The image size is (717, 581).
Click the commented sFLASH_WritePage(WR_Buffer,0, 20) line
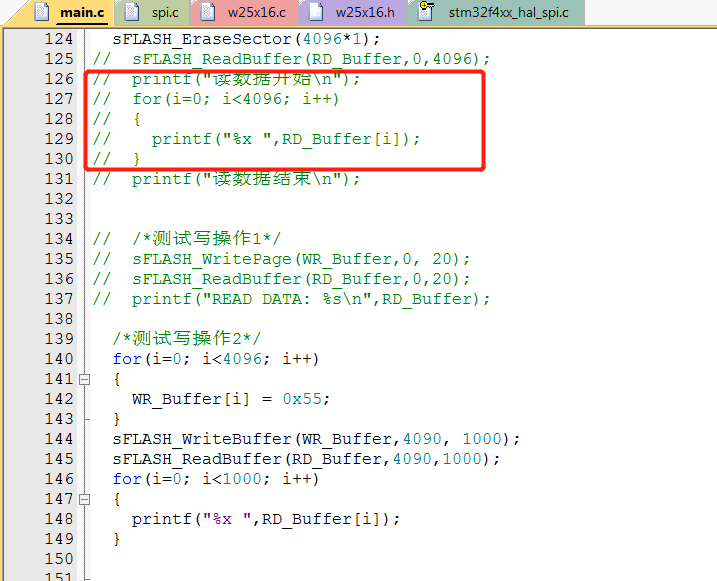point(281,259)
